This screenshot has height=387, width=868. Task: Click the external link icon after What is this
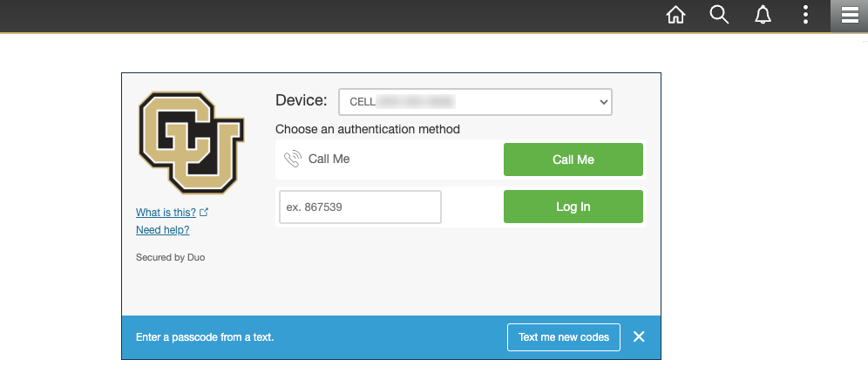pyautogui.click(x=204, y=212)
